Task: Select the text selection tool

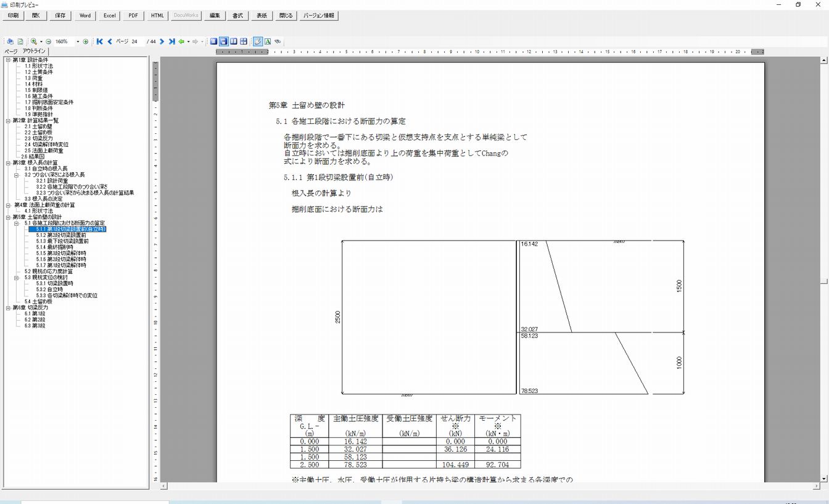Action: (x=268, y=41)
